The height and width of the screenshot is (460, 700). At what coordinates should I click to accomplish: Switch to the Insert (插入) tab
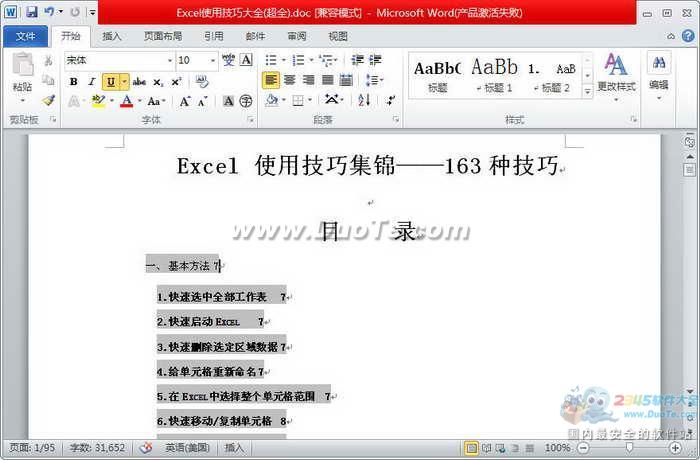tap(112, 36)
